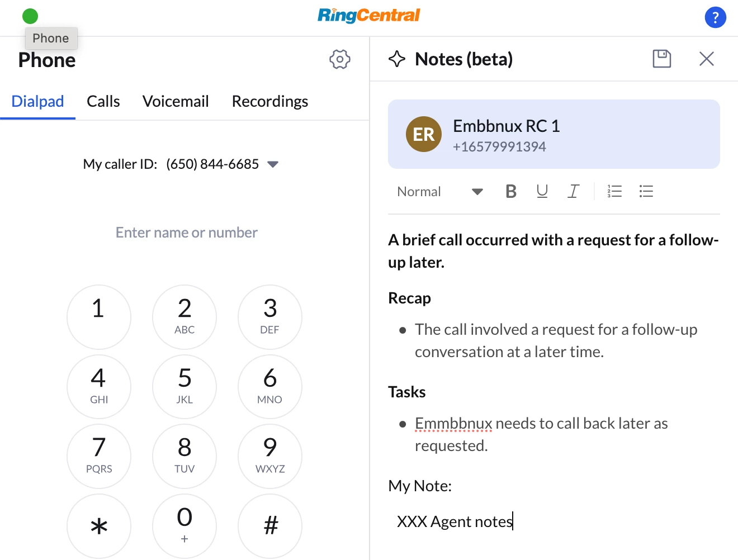Dial digit 2 ABC on the dialpad

[x=184, y=317]
